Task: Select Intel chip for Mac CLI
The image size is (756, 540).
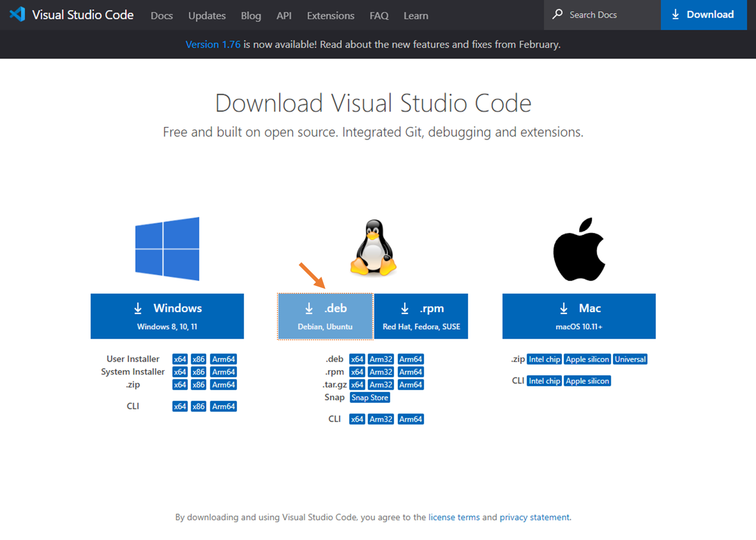Action: point(544,381)
